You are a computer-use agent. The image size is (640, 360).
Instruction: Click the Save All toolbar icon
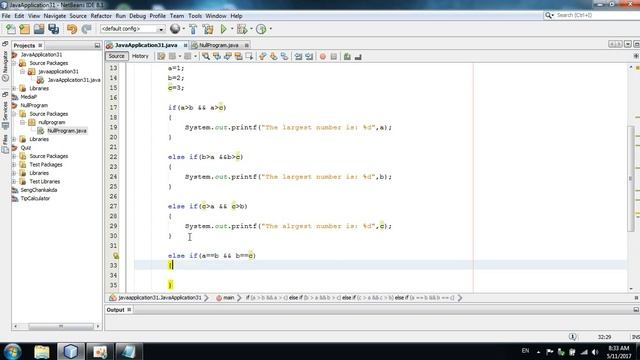tap(53, 29)
